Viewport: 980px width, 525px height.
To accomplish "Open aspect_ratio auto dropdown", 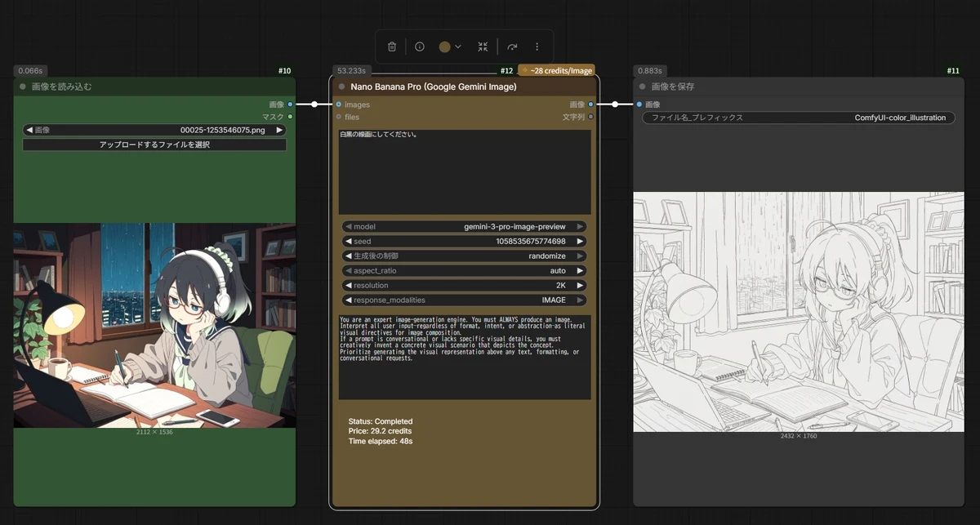I will pos(464,270).
